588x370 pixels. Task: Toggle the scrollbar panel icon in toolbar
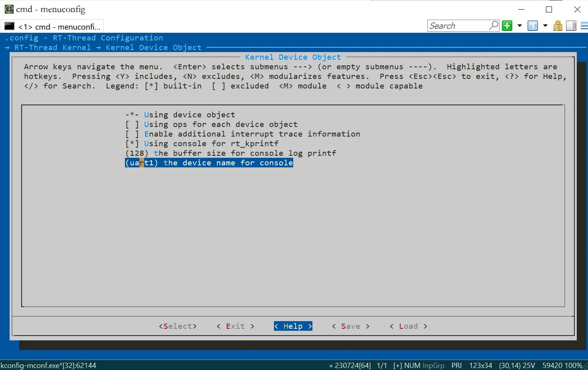point(571,26)
